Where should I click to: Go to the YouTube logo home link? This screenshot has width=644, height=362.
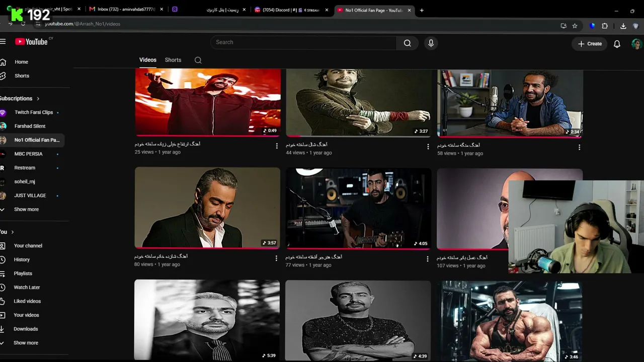click(31, 42)
